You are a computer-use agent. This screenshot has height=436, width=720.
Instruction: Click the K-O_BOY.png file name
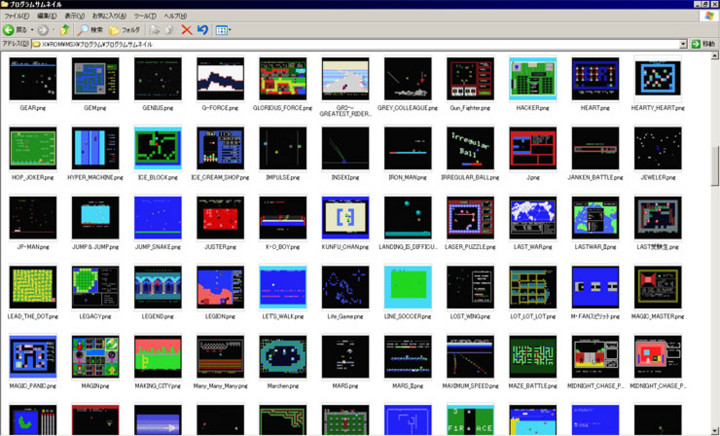pos(283,247)
